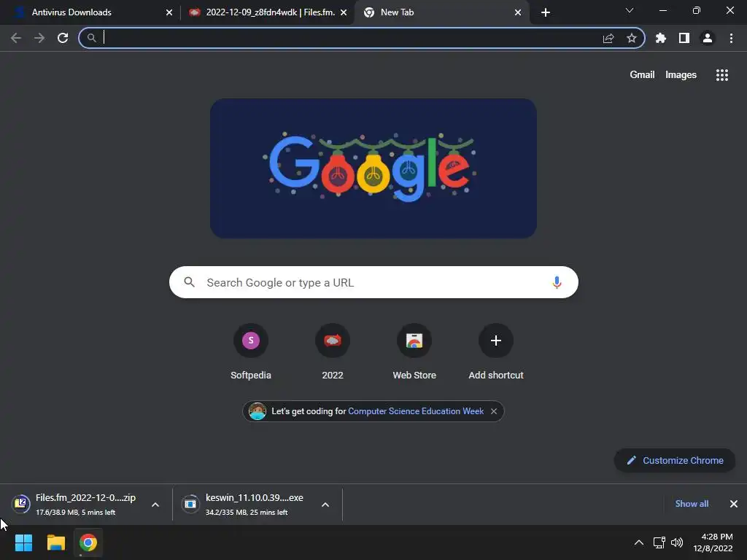Close the Files.fm tab
The width and height of the screenshot is (747, 560).
point(344,13)
